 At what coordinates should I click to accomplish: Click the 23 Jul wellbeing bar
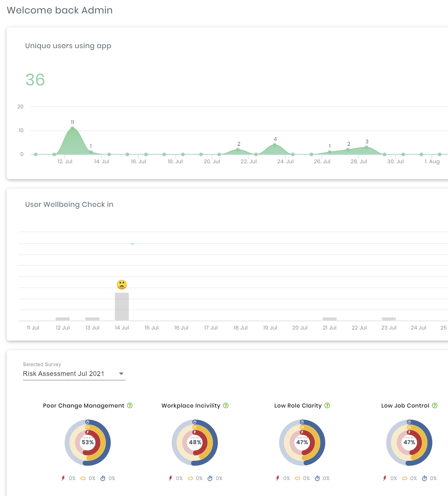(389, 319)
